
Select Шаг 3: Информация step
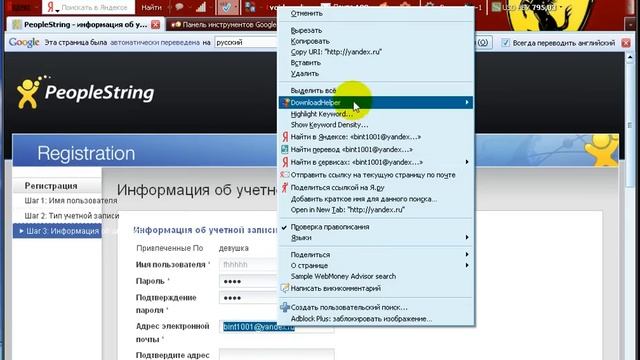coord(57,231)
